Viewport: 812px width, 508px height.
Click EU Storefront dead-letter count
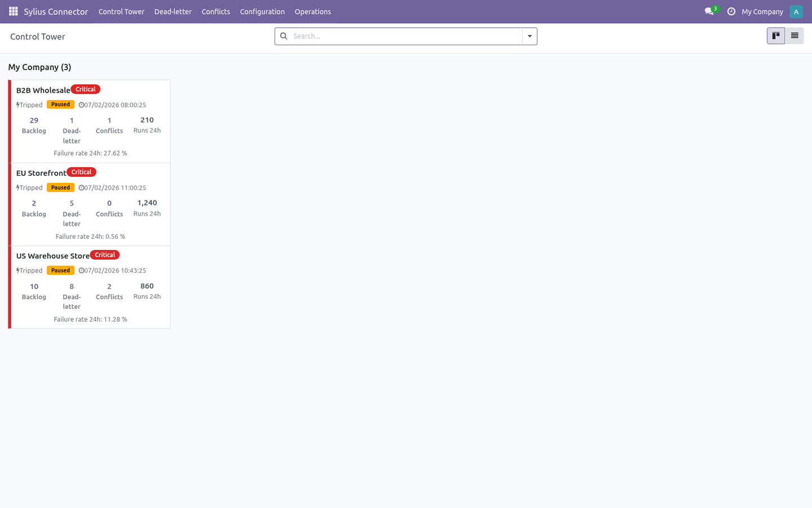(x=72, y=203)
